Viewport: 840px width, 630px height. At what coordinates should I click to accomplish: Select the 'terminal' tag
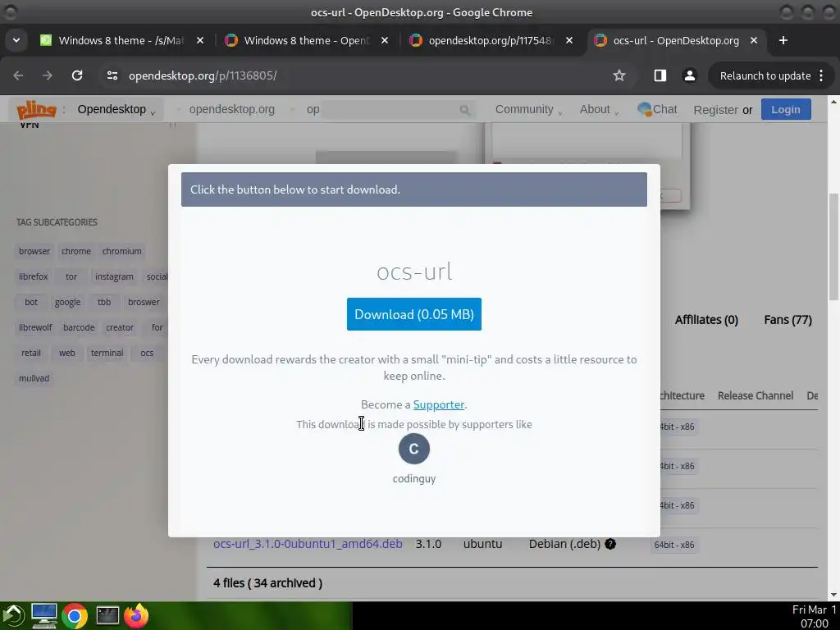[107, 353]
